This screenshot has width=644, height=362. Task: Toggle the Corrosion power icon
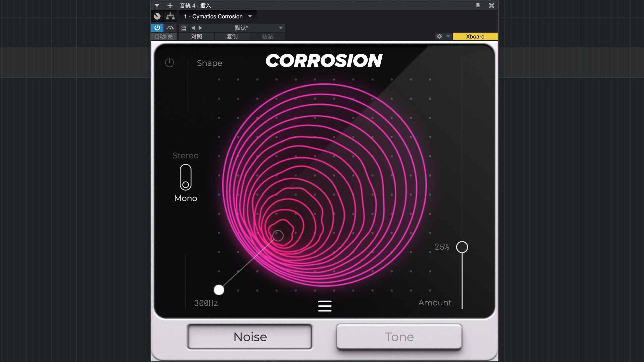point(169,62)
